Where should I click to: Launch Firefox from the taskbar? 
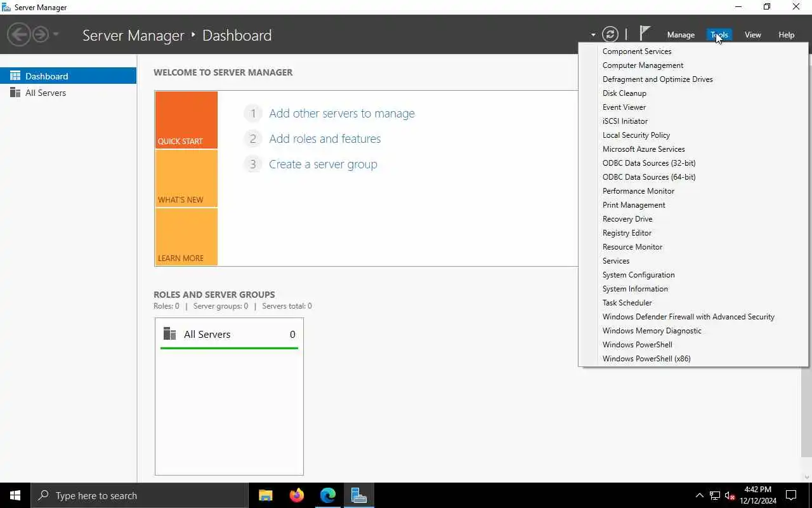(296, 495)
